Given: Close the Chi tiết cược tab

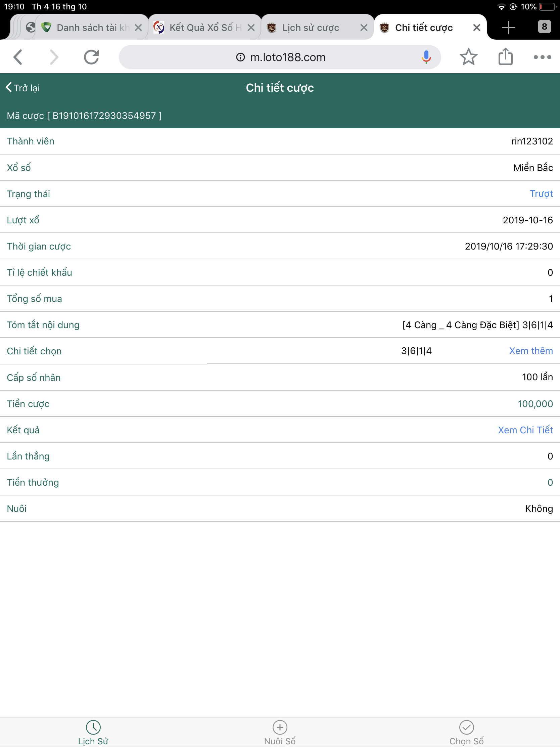Looking at the screenshot, I should pyautogui.click(x=476, y=28).
